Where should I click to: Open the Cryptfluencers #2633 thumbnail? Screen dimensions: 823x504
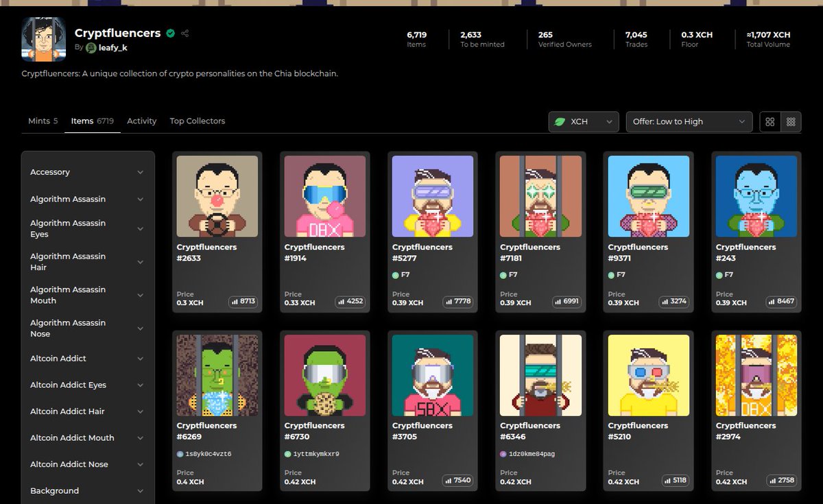217,196
